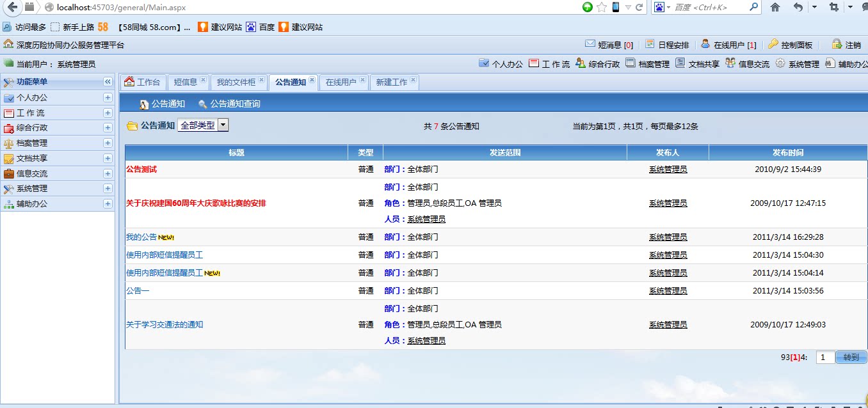
Task: Switch to the 工作台 tab
Action: [x=142, y=81]
